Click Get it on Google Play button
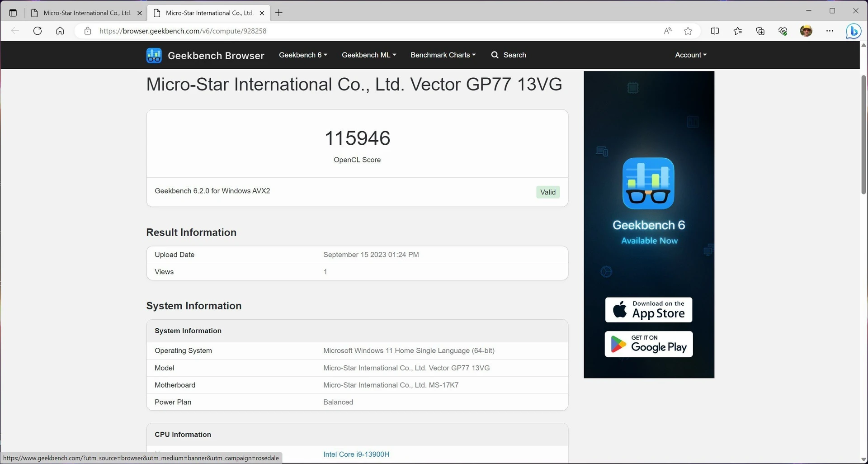868x464 pixels. [x=649, y=344]
